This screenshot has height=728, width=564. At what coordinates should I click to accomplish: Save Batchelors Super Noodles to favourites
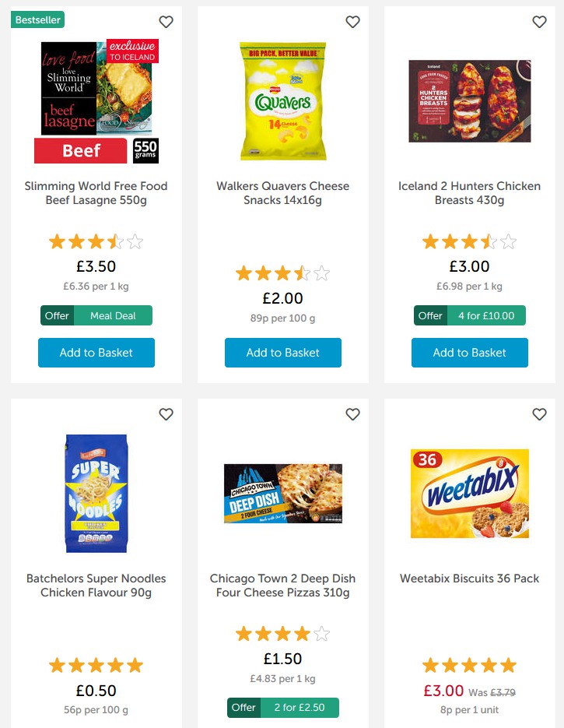(x=166, y=414)
